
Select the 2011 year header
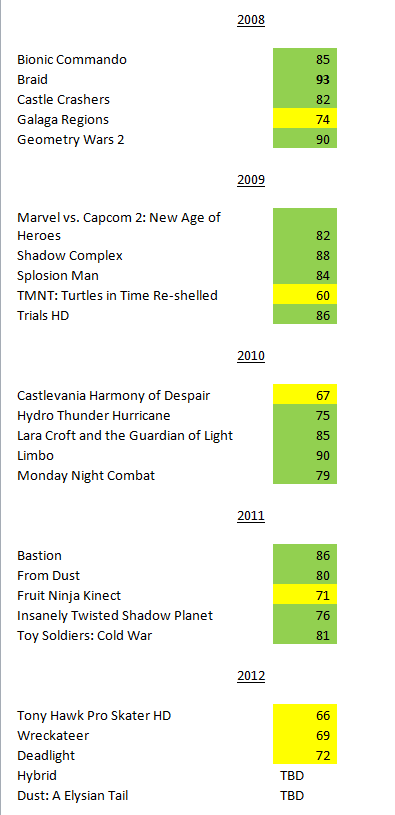pyautogui.click(x=251, y=516)
